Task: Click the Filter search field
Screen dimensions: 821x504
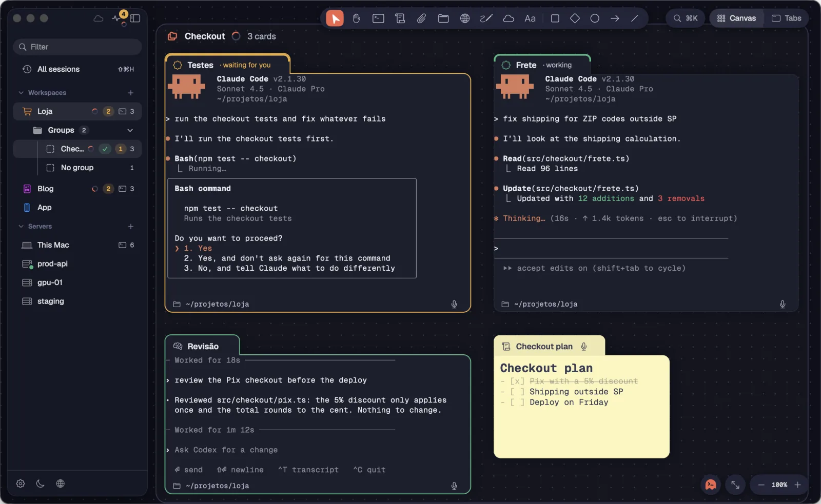Action: pos(77,47)
